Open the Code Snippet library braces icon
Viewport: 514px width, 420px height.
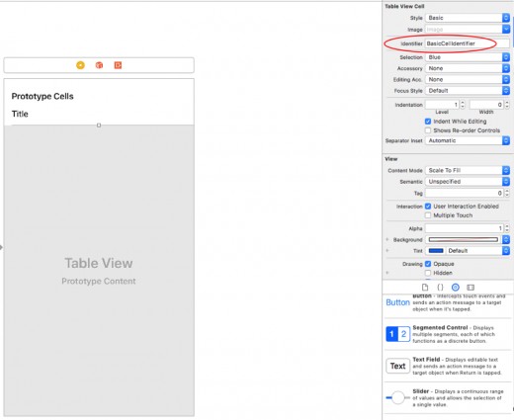[x=440, y=288]
